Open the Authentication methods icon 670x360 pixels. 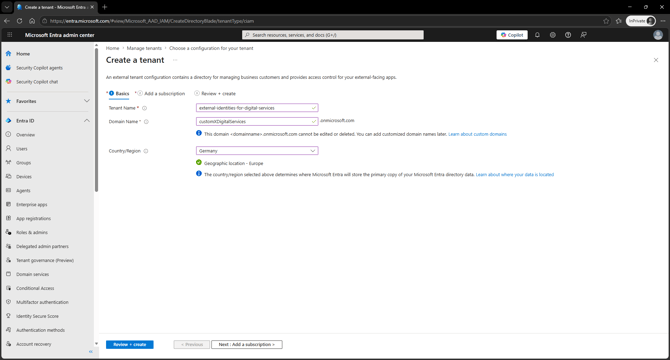8,330
